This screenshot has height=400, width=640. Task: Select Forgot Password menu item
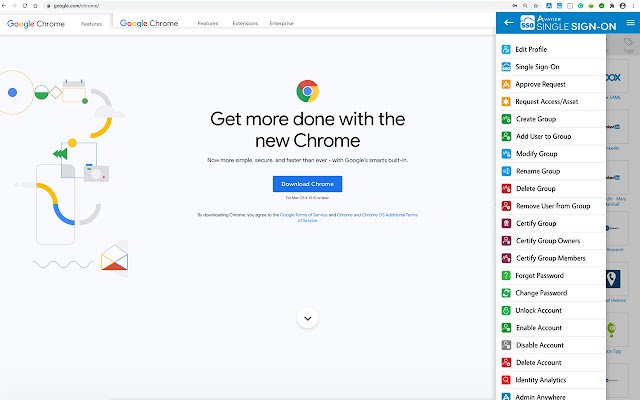coord(551,276)
